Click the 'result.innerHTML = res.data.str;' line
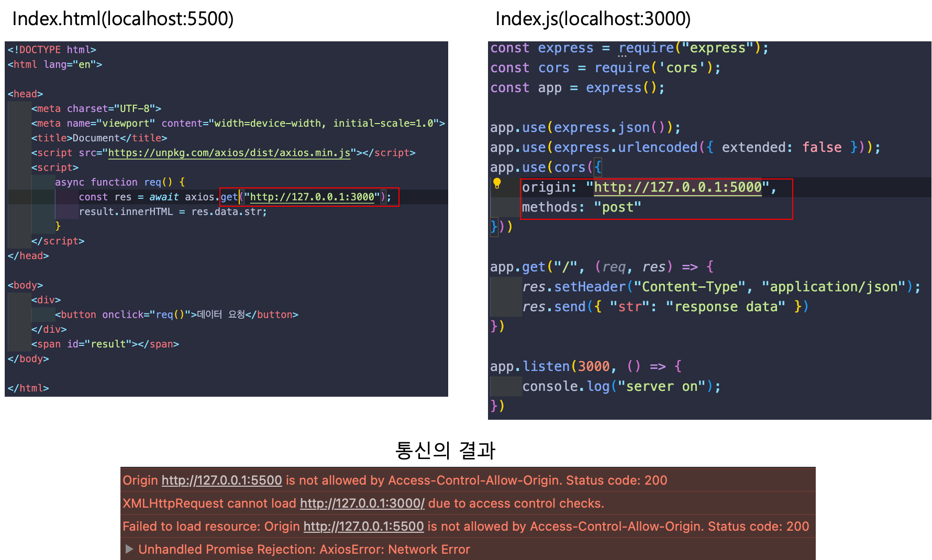 tap(173, 211)
